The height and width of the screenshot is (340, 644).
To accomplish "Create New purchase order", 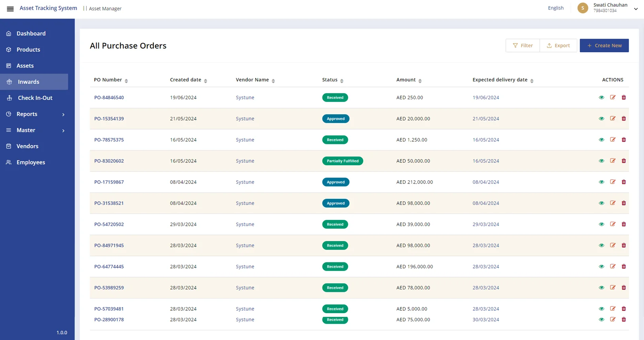I will (x=604, y=45).
